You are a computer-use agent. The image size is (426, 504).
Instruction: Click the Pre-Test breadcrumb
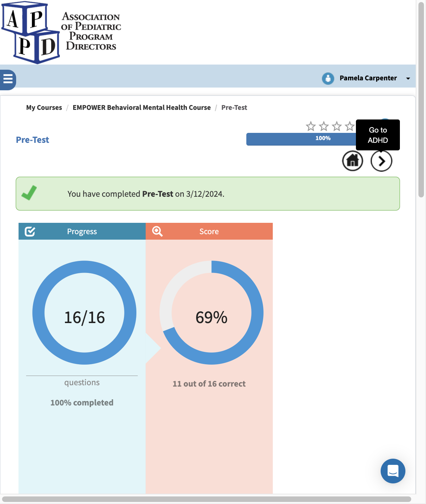[234, 107]
